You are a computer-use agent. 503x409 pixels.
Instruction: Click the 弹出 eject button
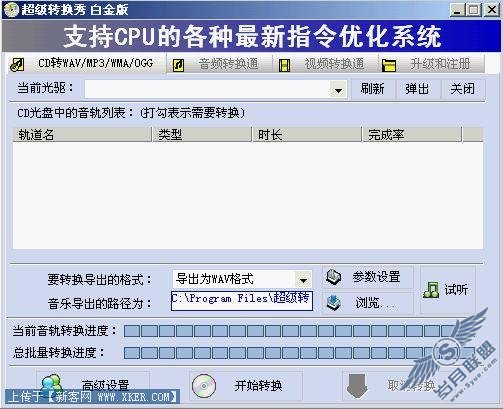tap(417, 89)
